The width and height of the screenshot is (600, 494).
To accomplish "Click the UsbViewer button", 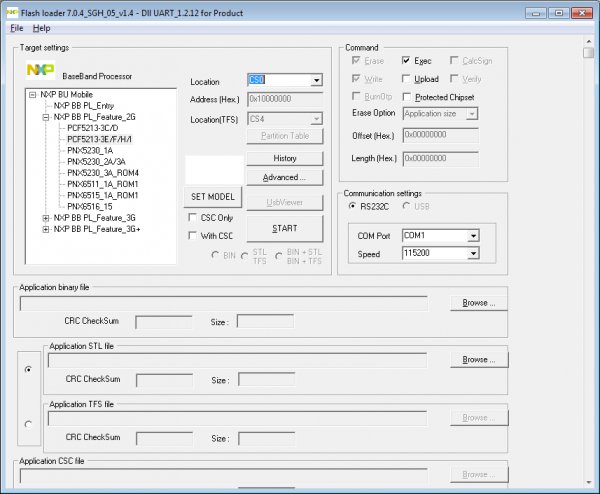I will point(285,202).
